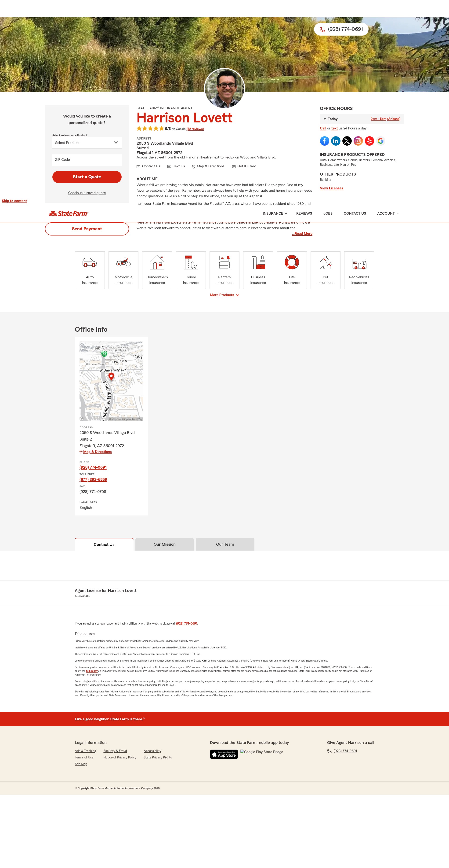The height and width of the screenshot is (868, 449).
Task: Click the text link under office hours
Action: pyautogui.click(x=334, y=128)
